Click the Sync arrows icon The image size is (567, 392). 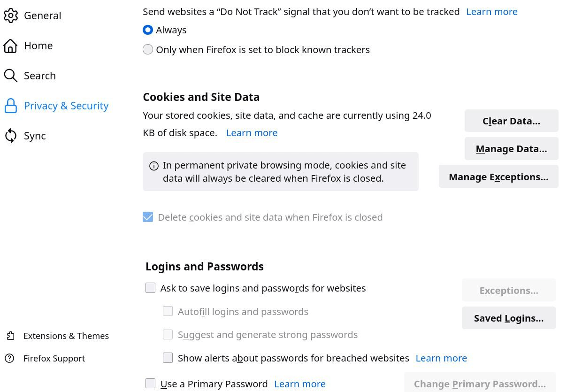(x=11, y=136)
